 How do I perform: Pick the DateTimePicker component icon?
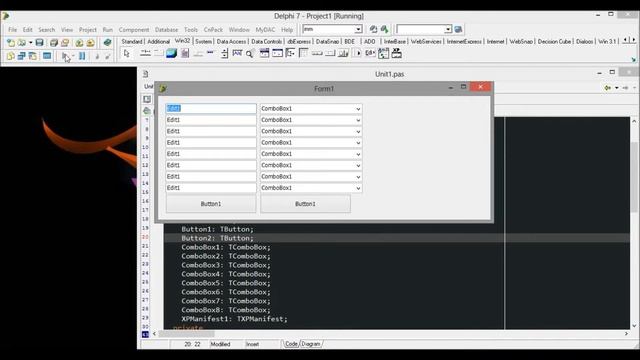[264, 53]
